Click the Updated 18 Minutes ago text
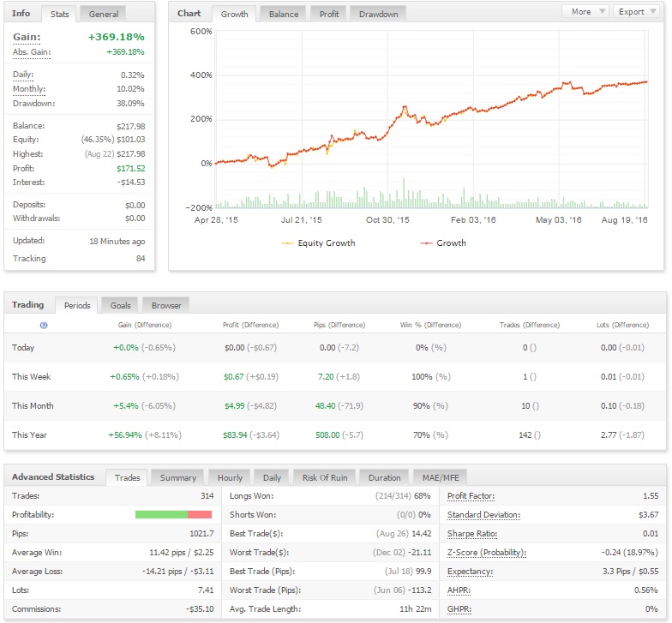 click(x=117, y=242)
